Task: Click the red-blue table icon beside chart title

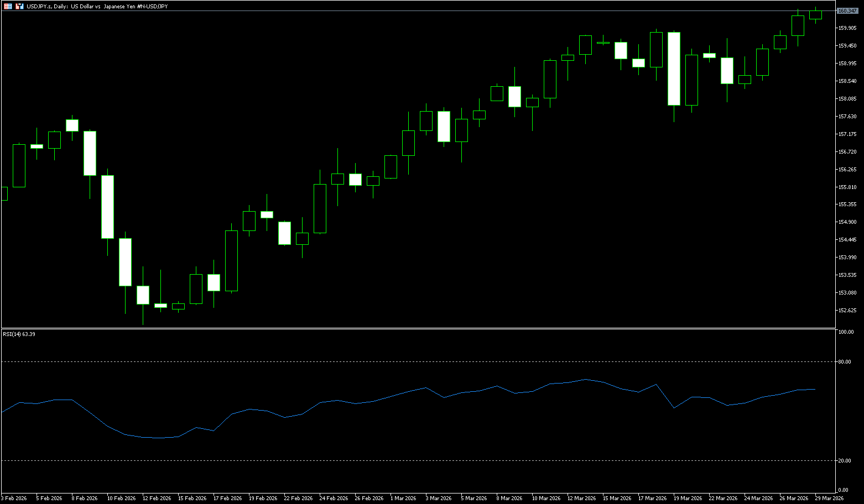Action: 8,6
